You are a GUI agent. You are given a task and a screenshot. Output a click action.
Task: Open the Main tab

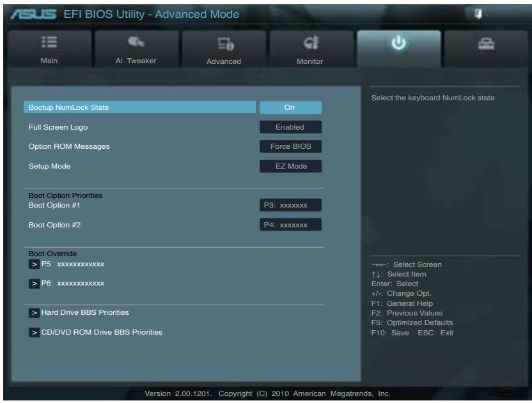49,49
